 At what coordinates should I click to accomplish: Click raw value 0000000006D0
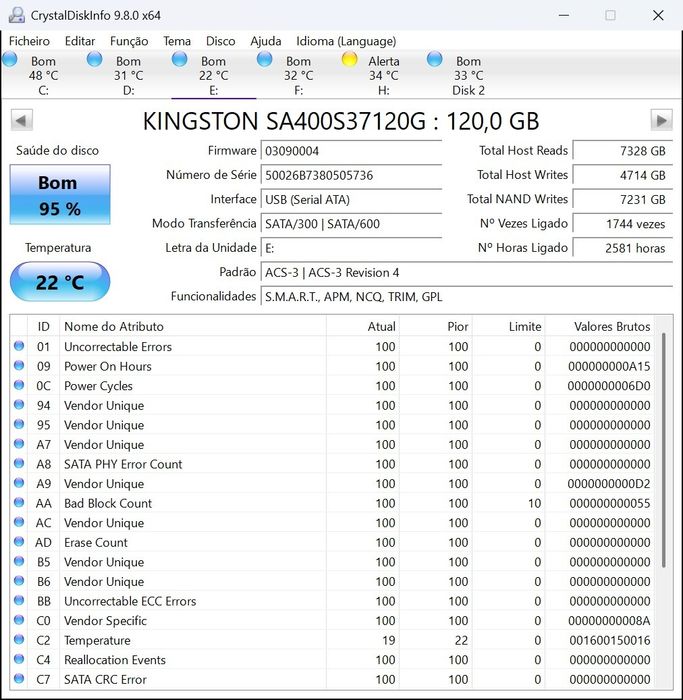tap(609, 386)
